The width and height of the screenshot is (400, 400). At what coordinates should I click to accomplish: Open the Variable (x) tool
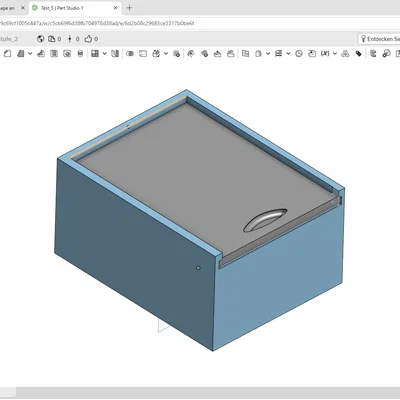click(325, 53)
